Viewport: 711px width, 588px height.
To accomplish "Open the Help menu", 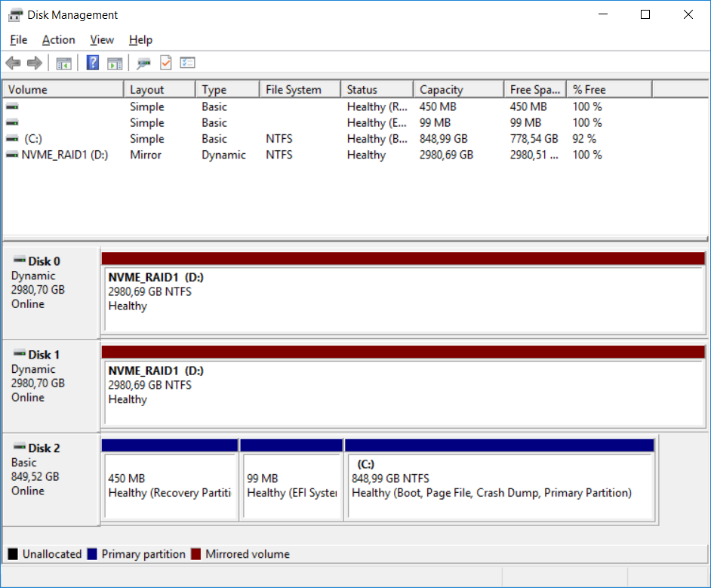I will (x=140, y=40).
